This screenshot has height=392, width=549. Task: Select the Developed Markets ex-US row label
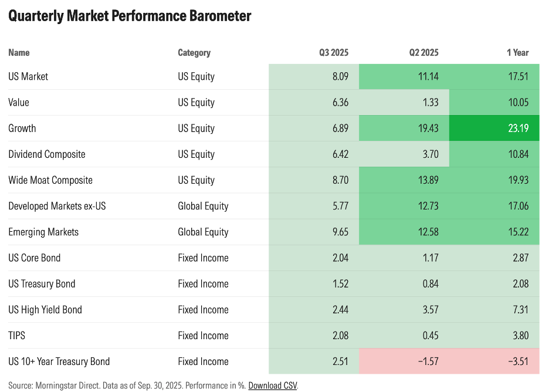57,206
